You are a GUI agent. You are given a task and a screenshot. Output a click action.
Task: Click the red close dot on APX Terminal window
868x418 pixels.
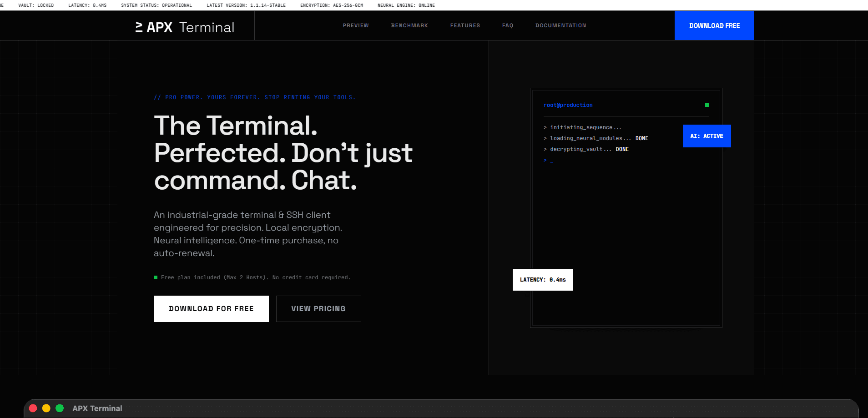coord(33,408)
